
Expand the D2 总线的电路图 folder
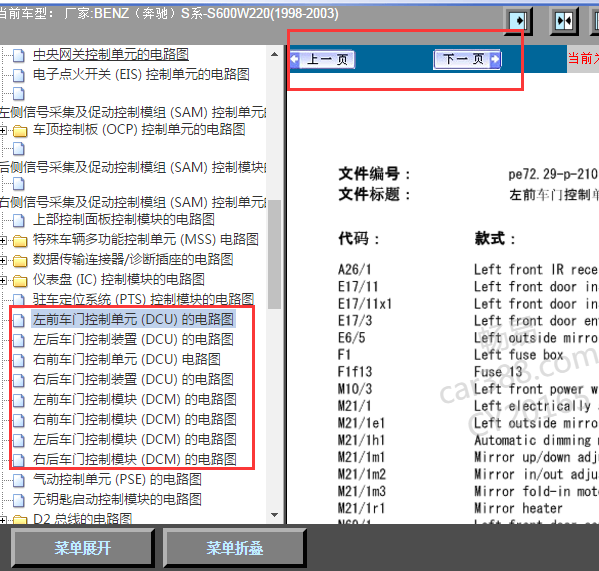(3, 520)
